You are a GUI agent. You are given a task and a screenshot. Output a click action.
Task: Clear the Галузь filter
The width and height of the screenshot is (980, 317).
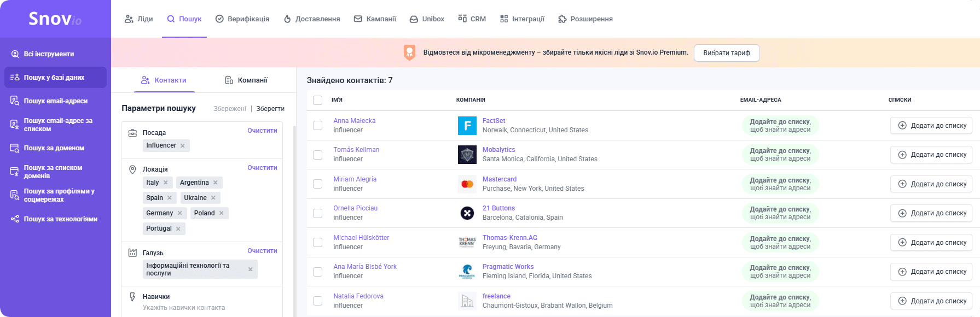pos(262,251)
